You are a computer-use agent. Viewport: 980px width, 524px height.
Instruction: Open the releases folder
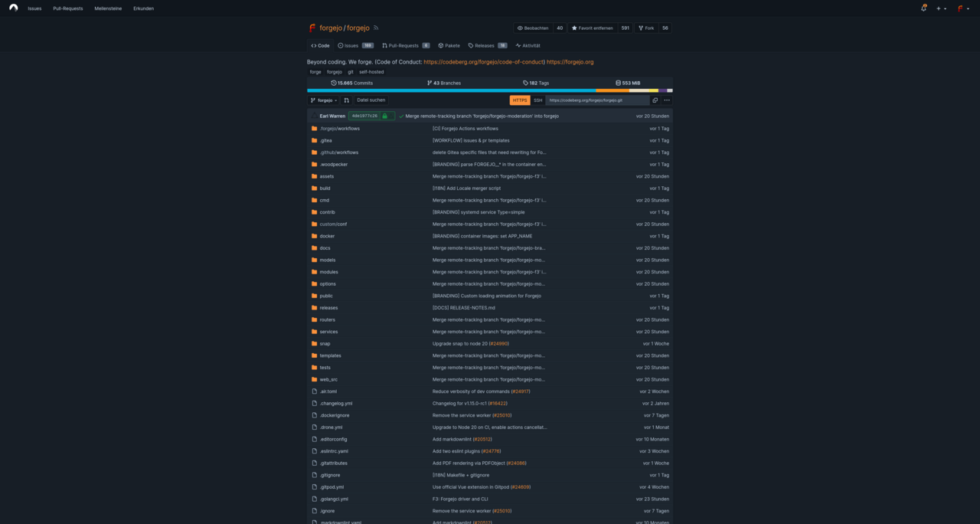328,308
